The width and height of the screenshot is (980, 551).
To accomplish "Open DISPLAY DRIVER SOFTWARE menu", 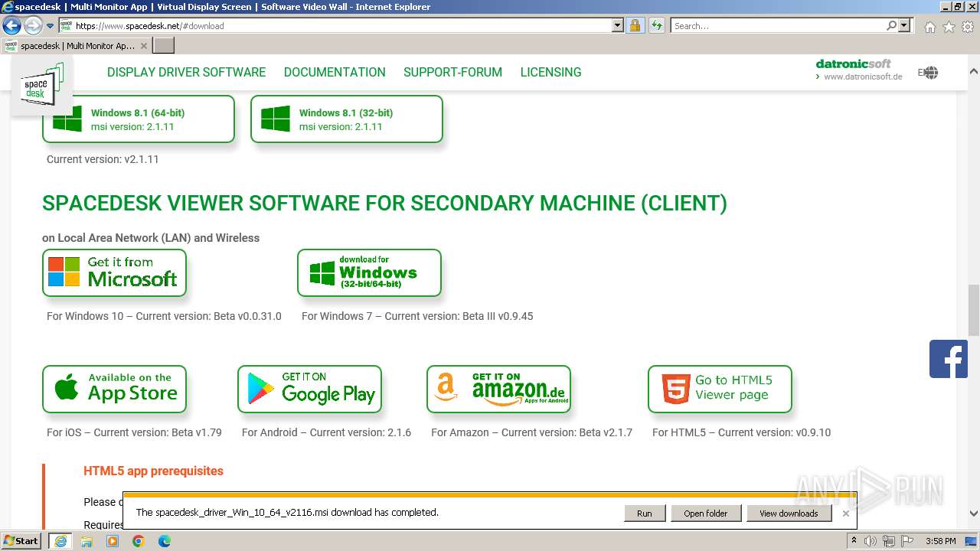I will tap(186, 72).
